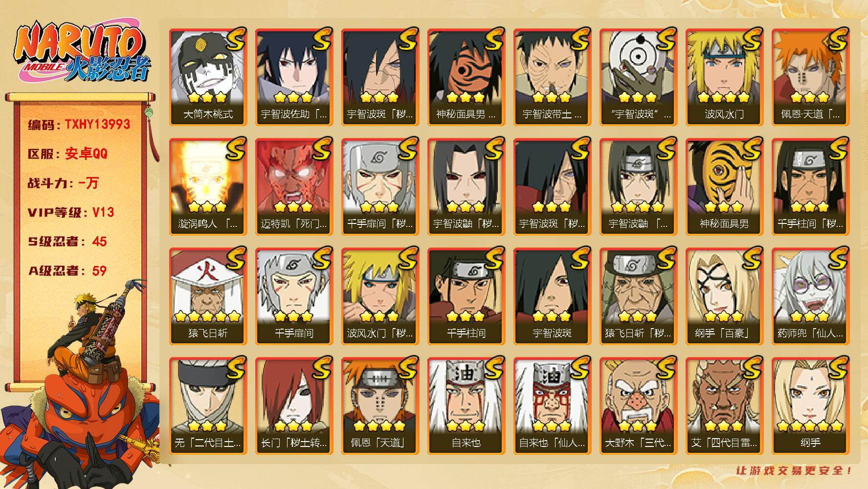Open the 大野木「三代」 card
This screenshot has height=489, width=868.
coord(638,406)
